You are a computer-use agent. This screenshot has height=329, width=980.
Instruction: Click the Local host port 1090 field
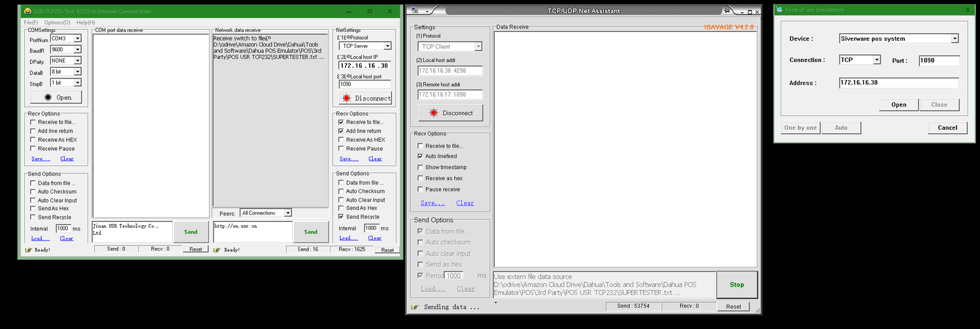[365, 84]
